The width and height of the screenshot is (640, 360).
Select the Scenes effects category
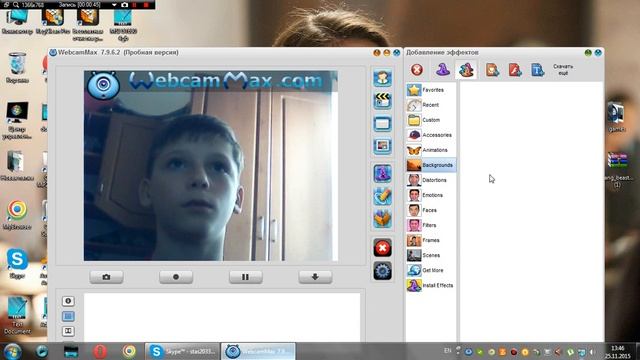coord(431,255)
